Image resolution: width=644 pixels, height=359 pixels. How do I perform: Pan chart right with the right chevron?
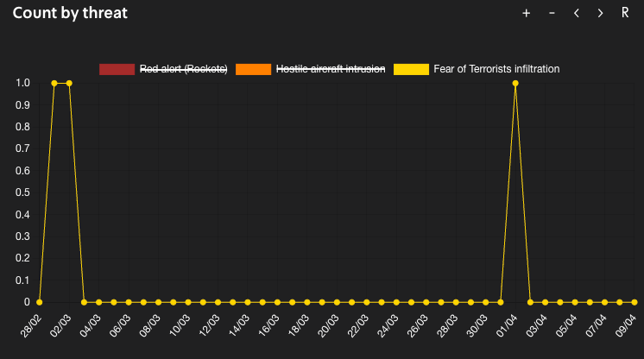click(600, 13)
